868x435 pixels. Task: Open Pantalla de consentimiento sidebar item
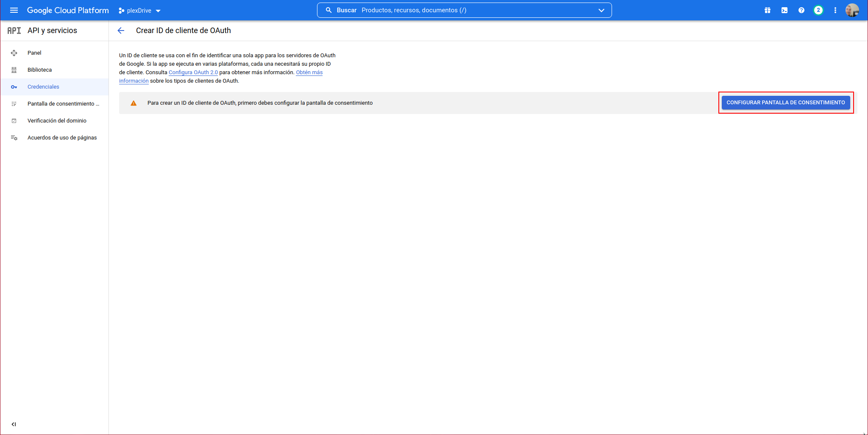63,104
